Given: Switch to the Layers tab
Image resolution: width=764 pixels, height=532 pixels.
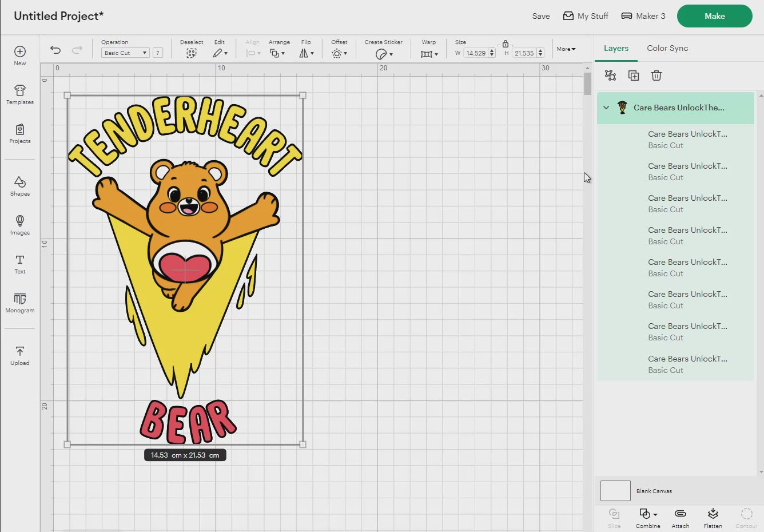Looking at the screenshot, I should point(616,49).
